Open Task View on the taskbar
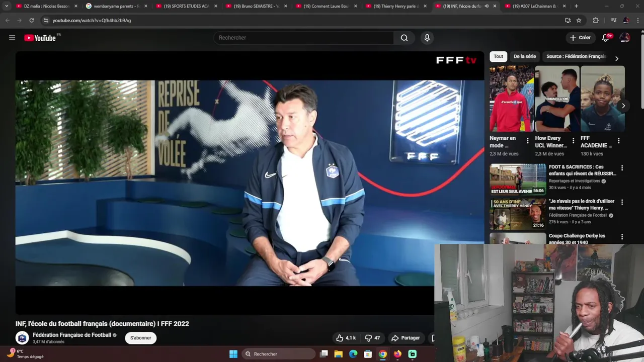 tap(324, 354)
